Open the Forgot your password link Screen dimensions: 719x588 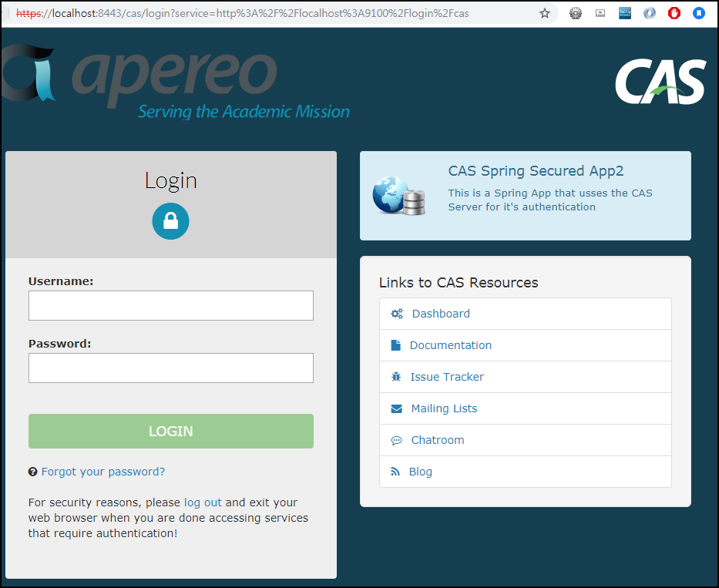(x=103, y=472)
